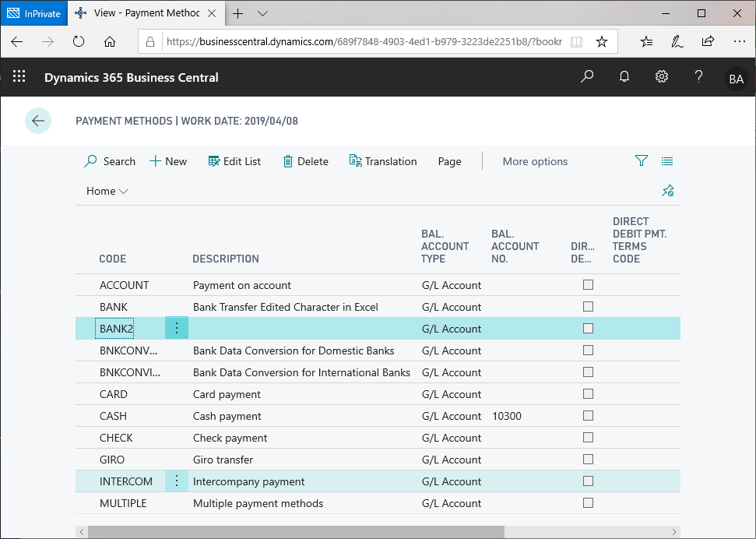Search the payment methods list
Image resolution: width=756 pixels, height=539 pixels.
pyautogui.click(x=110, y=161)
